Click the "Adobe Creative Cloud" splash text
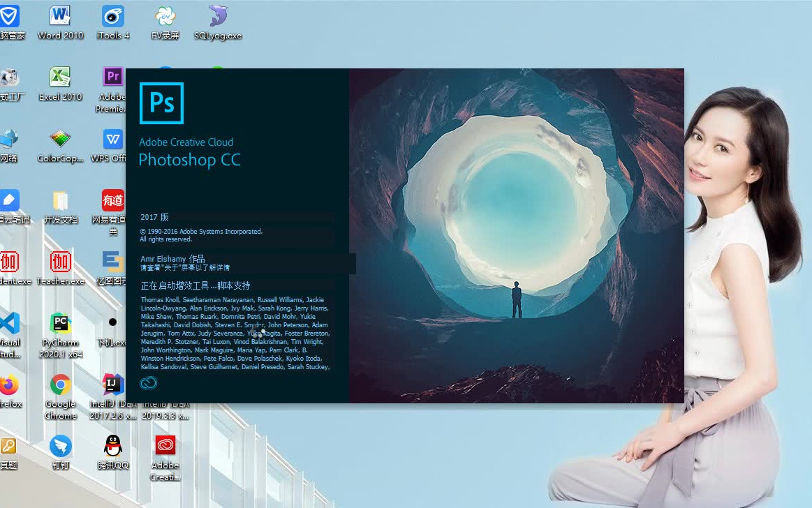This screenshot has width=812, height=508. tap(186, 142)
